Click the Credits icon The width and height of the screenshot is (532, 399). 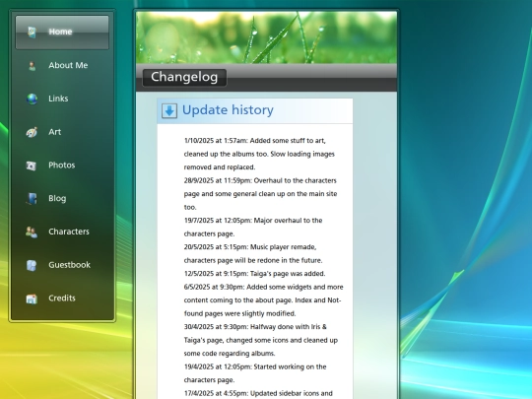[x=32, y=299]
